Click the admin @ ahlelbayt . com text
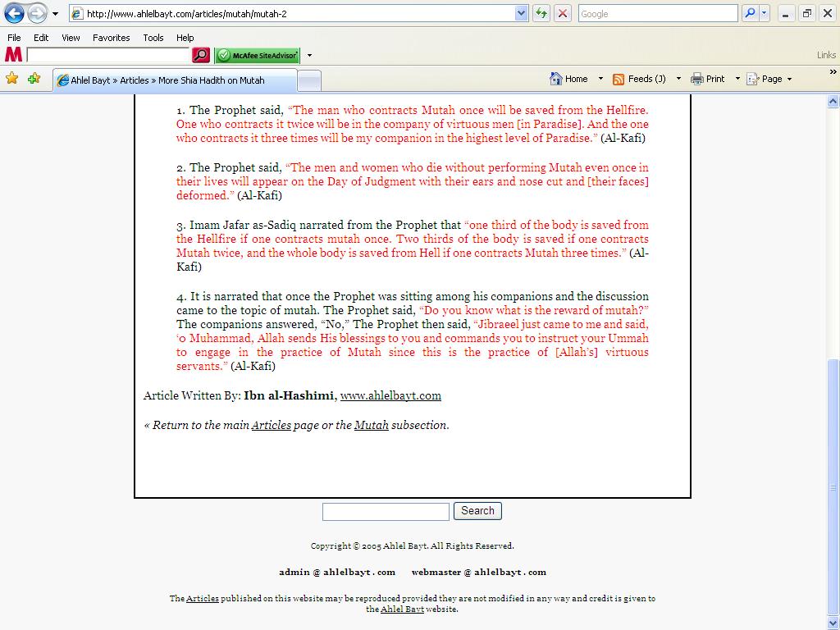Viewport: 840px width, 630px height. [337, 572]
